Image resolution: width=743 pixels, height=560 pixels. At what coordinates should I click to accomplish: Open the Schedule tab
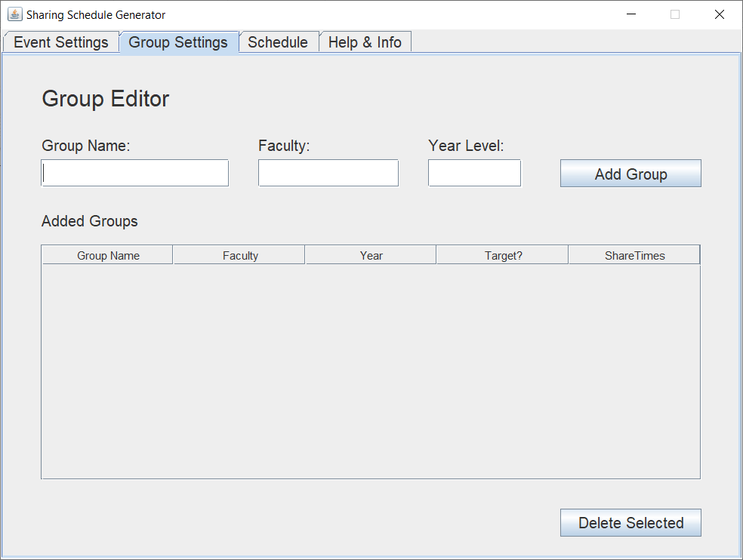(x=278, y=42)
